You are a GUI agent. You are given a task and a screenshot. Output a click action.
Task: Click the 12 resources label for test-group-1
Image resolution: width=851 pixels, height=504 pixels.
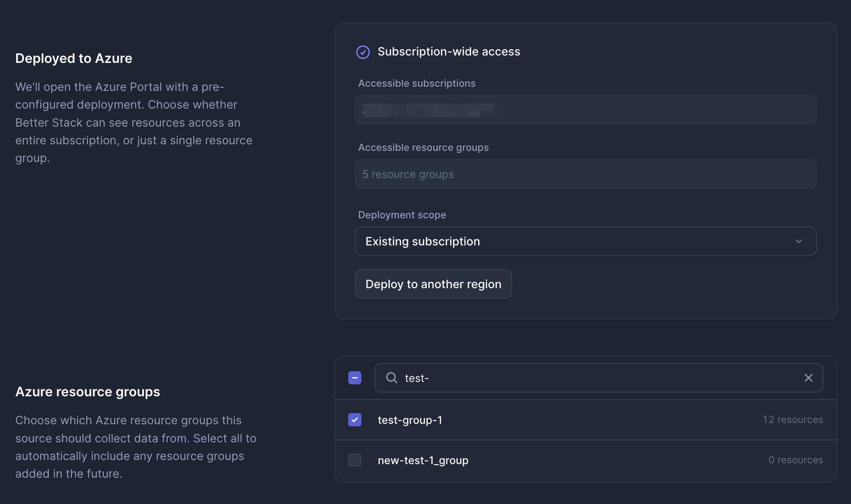tap(793, 420)
